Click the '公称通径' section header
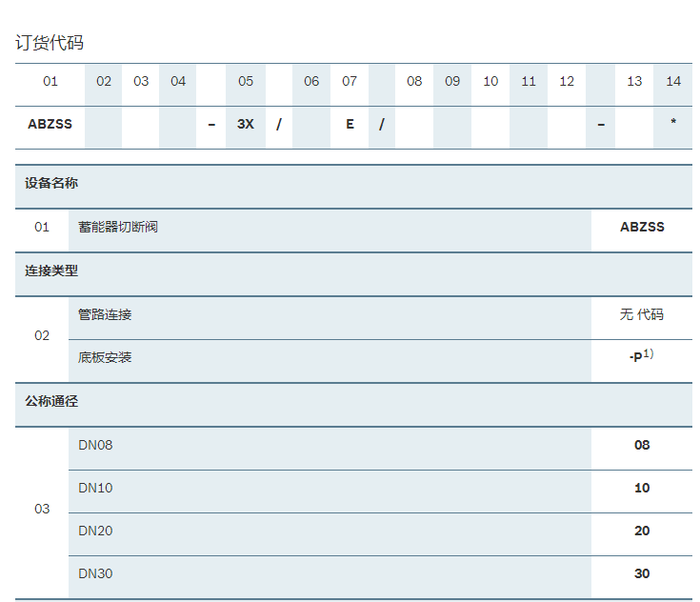Viewport: 700px width, 602px height. pos(51,402)
